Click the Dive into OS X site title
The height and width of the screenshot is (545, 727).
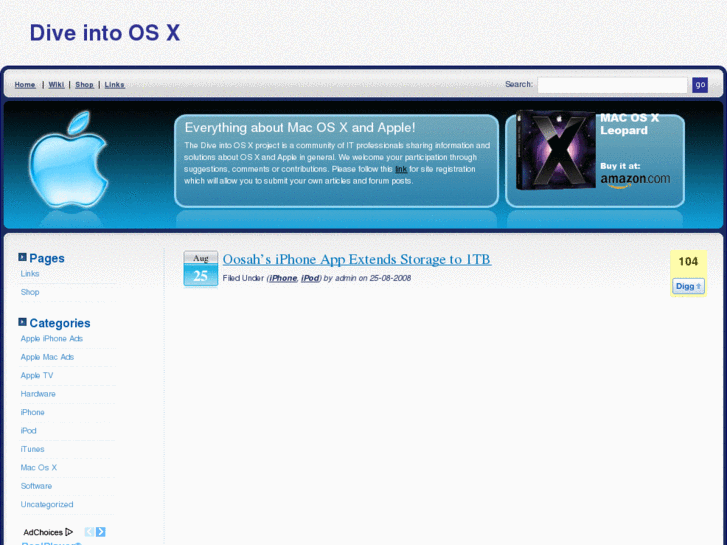coord(105,33)
